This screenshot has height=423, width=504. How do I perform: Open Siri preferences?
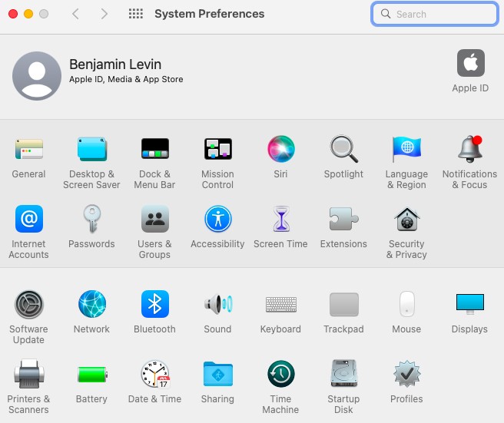(281, 149)
